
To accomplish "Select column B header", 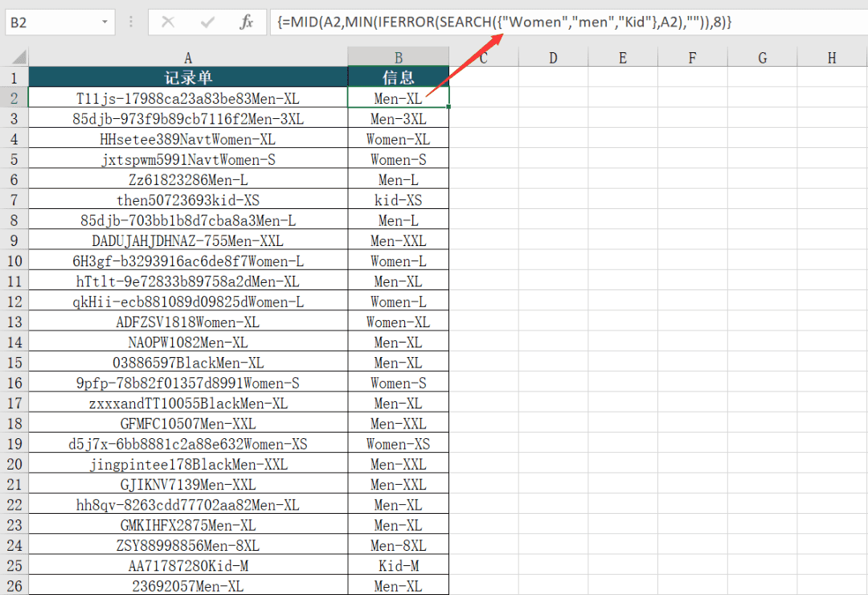I will click(x=398, y=58).
